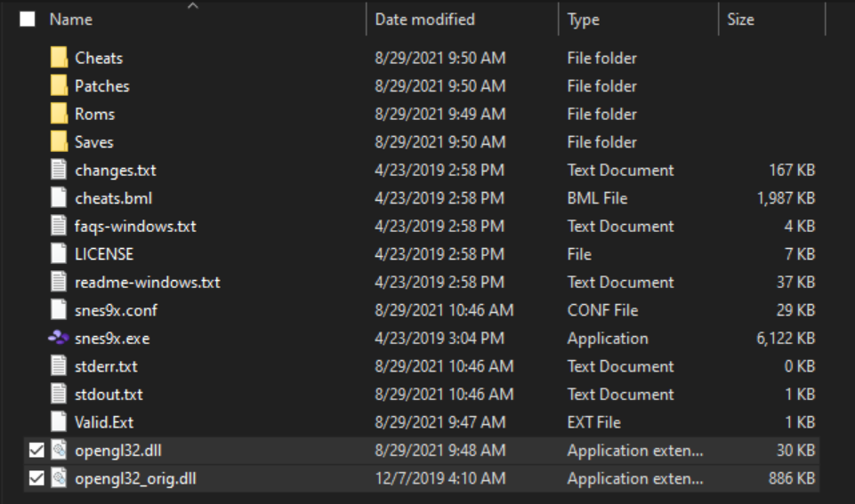Uncheck the opengl32_orig.dll row checkbox
The image size is (855, 504).
coord(36,478)
